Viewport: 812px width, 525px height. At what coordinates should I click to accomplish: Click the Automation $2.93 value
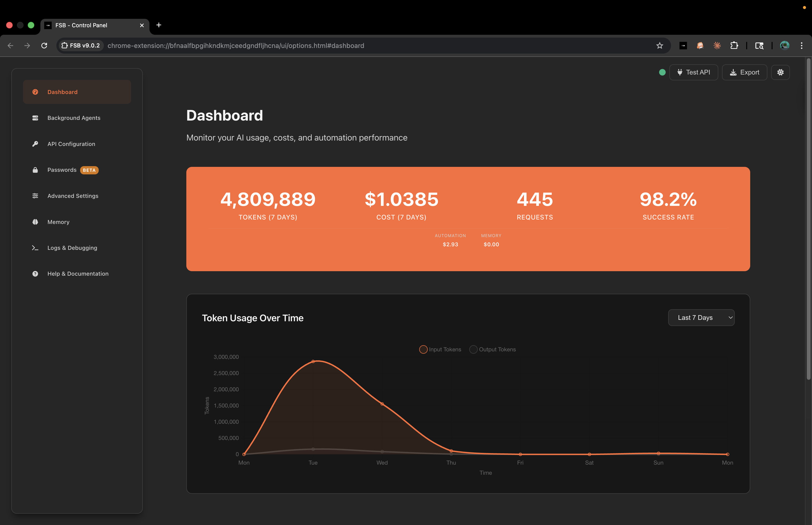coord(450,244)
